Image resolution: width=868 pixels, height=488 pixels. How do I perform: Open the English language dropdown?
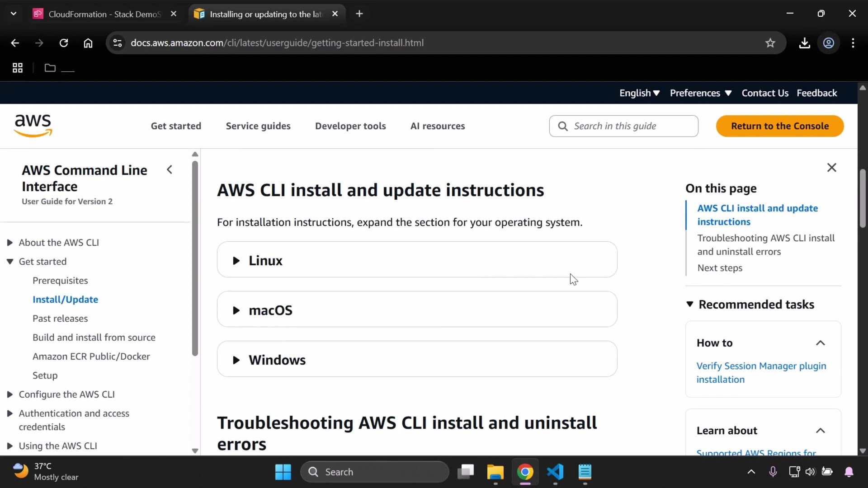[x=639, y=93]
